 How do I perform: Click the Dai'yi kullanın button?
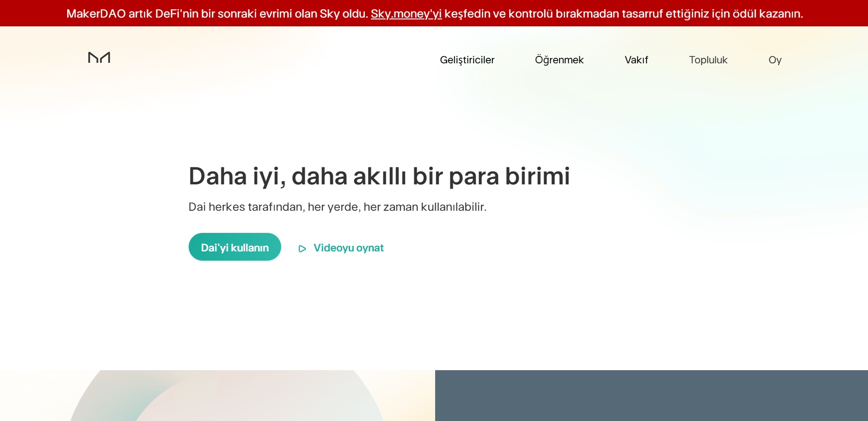coord(235,247)
